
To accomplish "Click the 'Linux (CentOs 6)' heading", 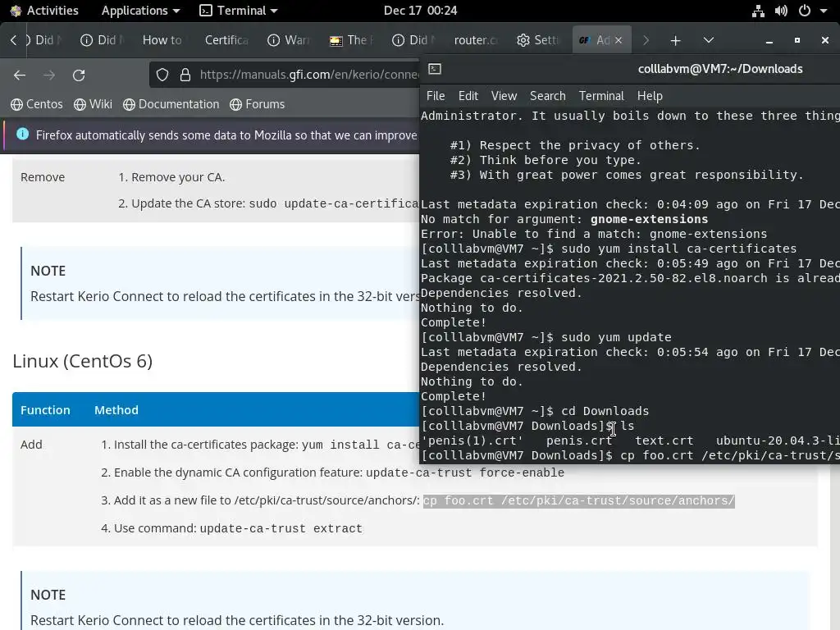I will 83,361.
